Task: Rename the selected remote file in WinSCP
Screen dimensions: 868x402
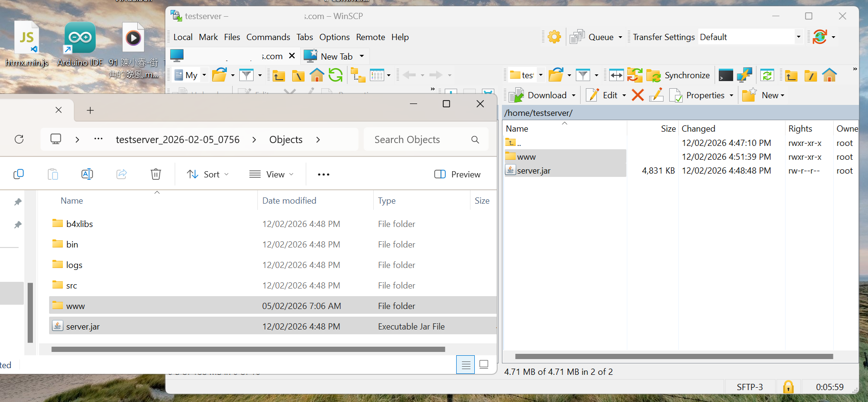Action: [656, 95]
